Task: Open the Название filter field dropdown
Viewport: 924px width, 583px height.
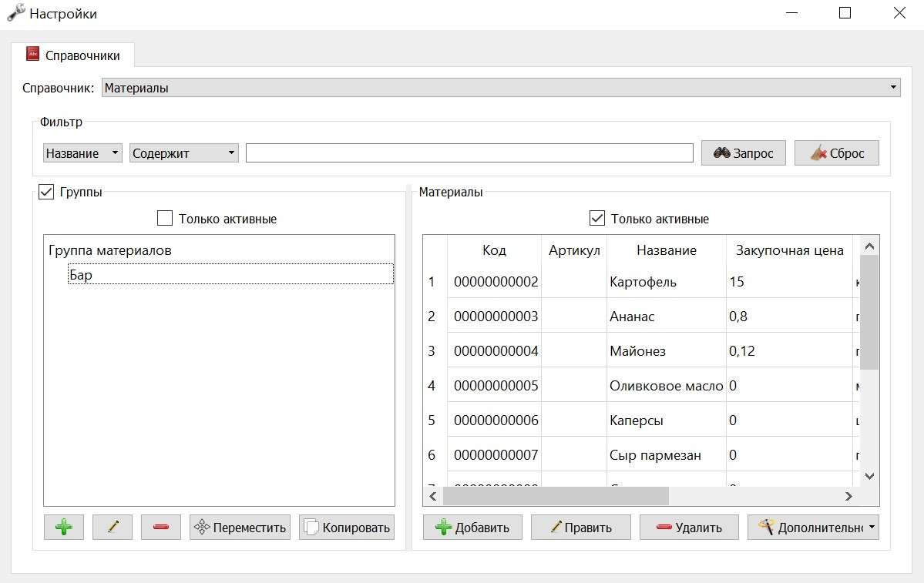Action: tap(82, 153)
